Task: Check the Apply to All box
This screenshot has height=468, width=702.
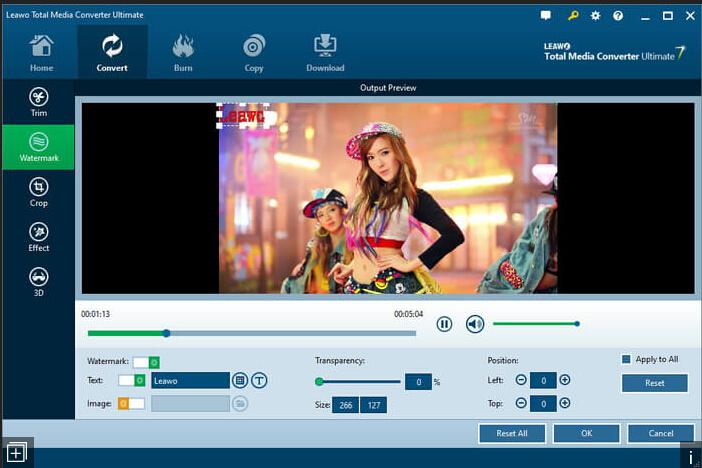Action: [627, 359]
